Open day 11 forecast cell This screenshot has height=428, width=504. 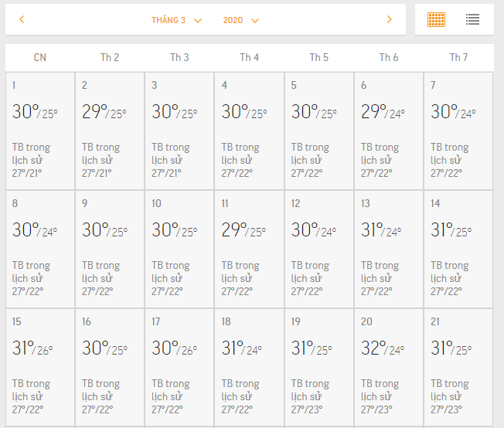click(x=250, y=249)
